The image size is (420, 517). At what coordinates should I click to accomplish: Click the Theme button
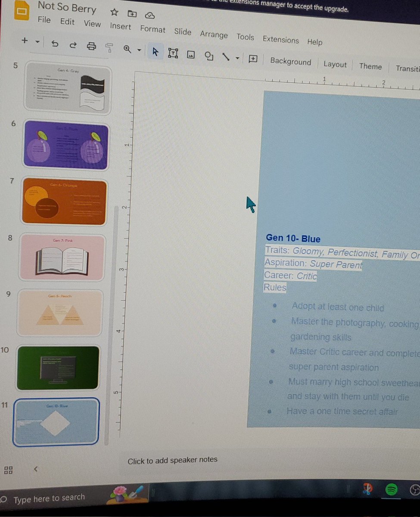pyautogui.click(x=370, y=66)
